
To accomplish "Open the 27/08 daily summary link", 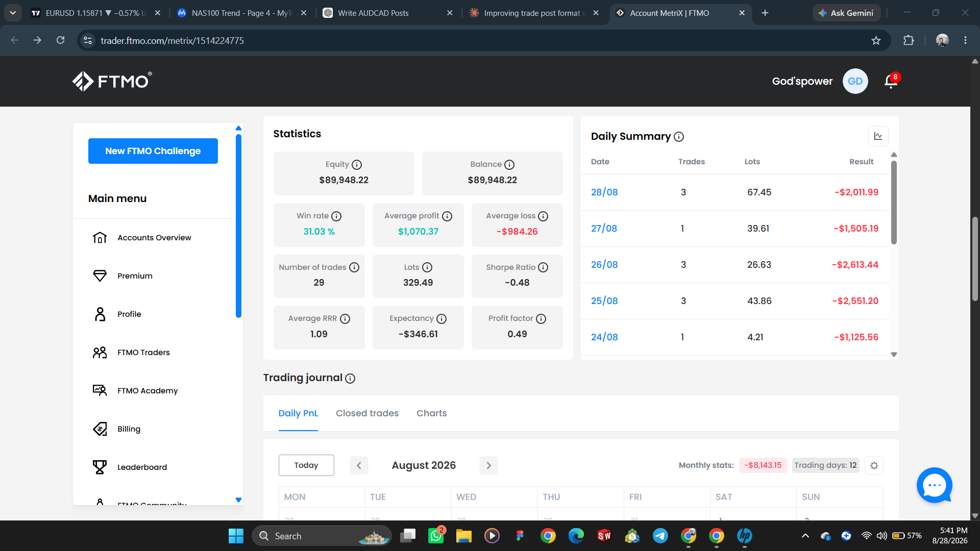I will 604,229.
